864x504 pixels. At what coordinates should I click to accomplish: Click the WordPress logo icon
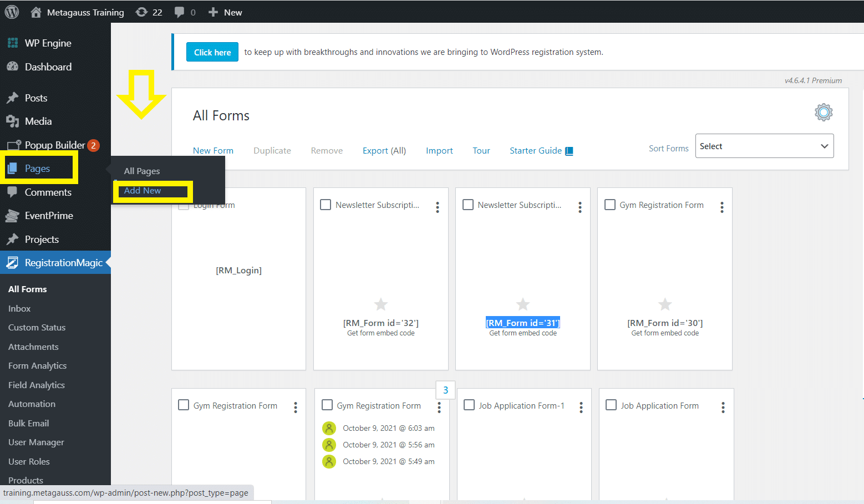[x=12, y=12]
